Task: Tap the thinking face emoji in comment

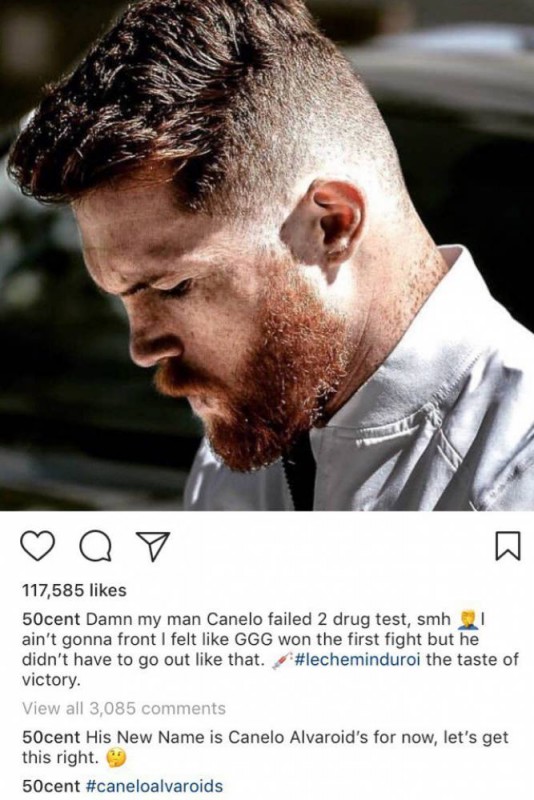Action: (x=115, y=759)
